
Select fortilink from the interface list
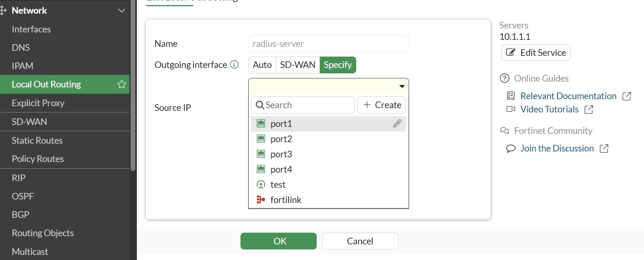point(328,200)
